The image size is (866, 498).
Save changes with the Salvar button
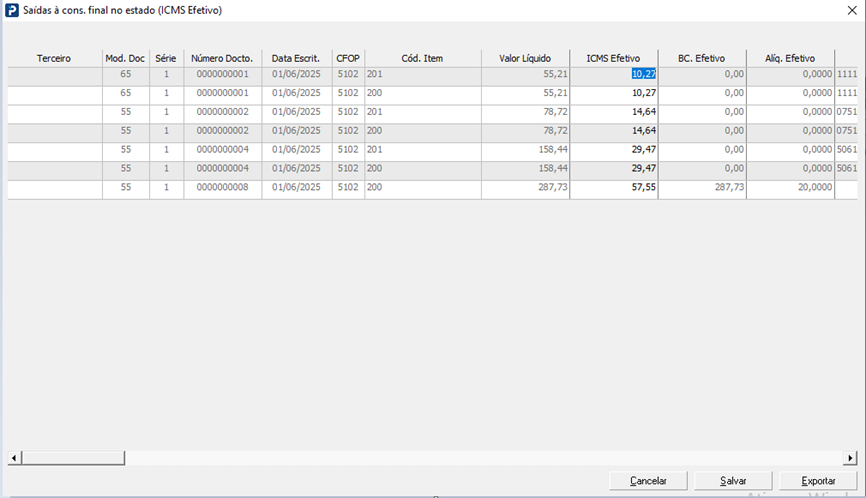tap(733, 480)
